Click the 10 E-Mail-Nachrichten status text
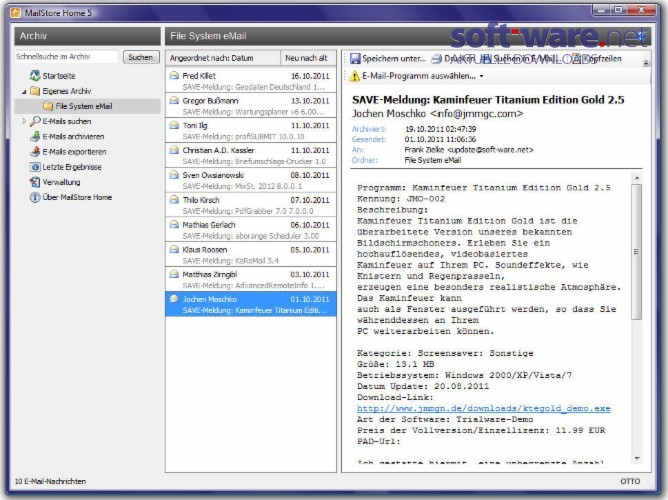 click(50, 481)
